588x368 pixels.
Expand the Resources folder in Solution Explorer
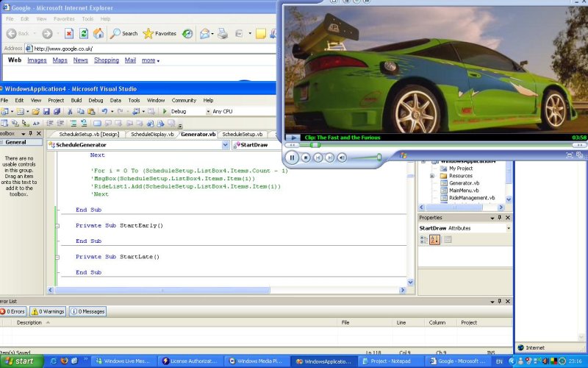click(432, 176)
